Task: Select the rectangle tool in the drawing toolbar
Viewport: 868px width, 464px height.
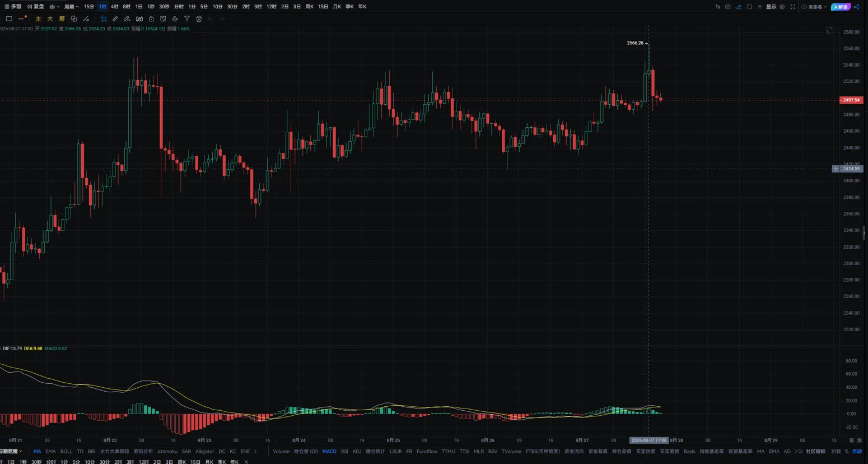Action: pyautogui.click(x=9, y=19)
